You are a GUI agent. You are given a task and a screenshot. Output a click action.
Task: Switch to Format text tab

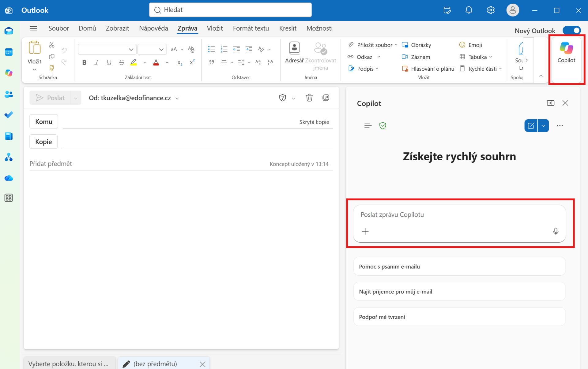click(251, 28)
